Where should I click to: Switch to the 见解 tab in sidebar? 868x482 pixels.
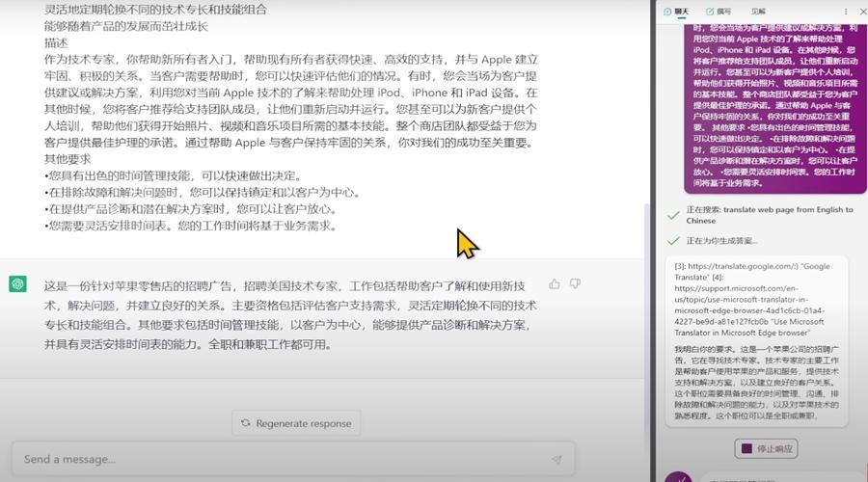[x=758, y=11]
